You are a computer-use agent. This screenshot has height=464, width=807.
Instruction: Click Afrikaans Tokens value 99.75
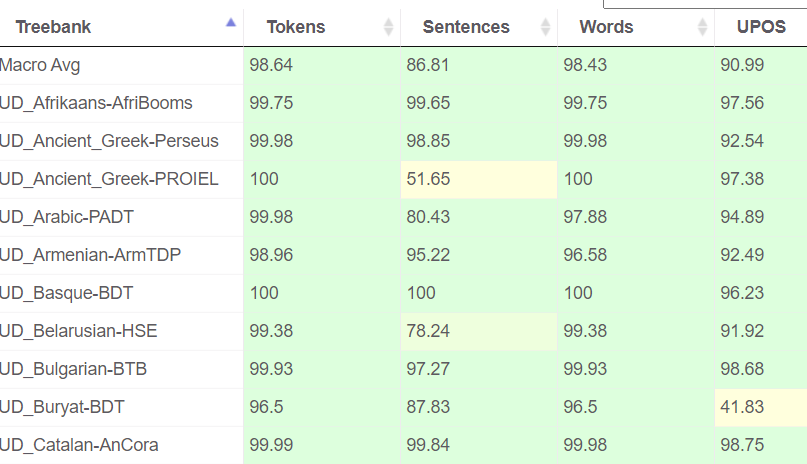click(271, 103)
